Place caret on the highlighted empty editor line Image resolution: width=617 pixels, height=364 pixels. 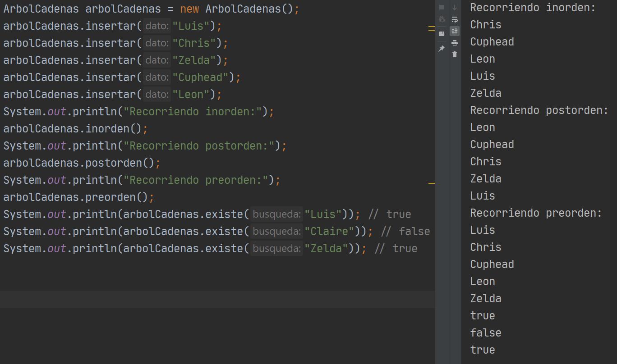coord(217,300)
